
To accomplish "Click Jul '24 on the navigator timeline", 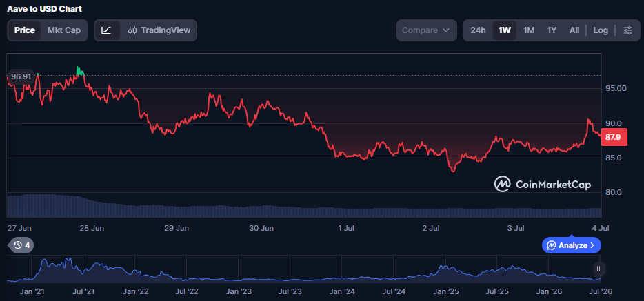I will [394, 292].
